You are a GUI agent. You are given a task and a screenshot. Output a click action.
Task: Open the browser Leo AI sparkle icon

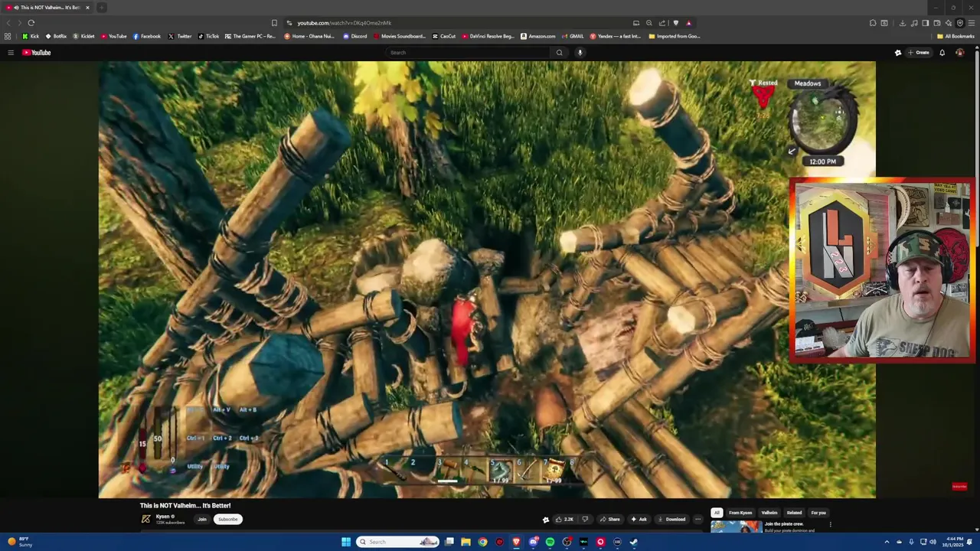pos(948,23)
